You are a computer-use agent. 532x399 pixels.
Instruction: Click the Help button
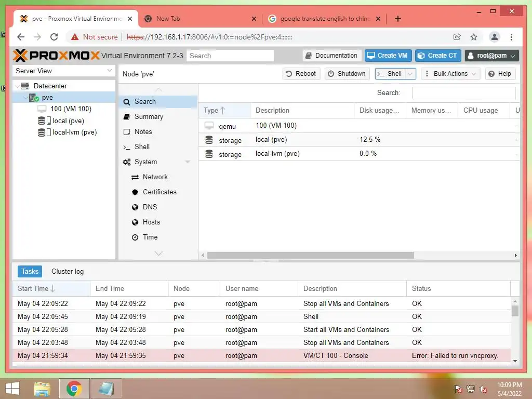pos(500,74)
